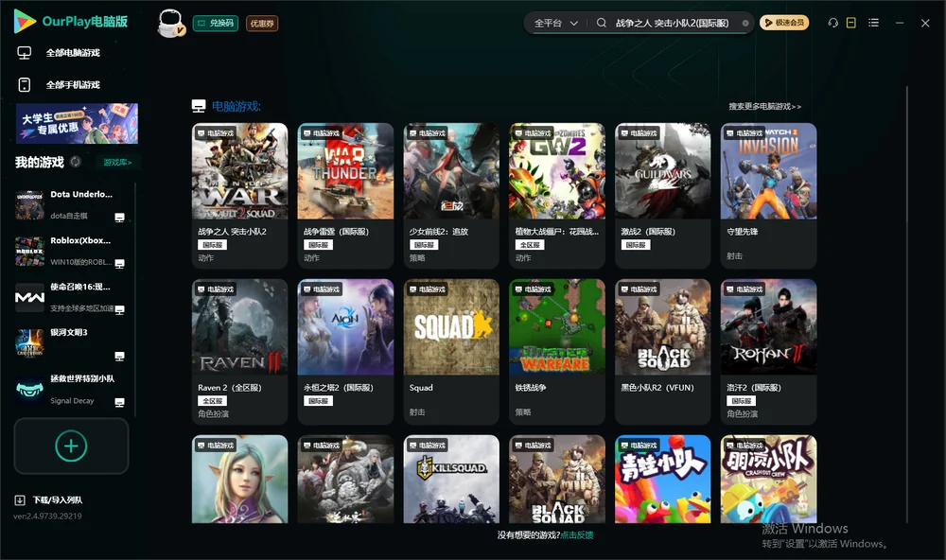Open the Raven 2 (全区服) game card

(x=239, y=352)
